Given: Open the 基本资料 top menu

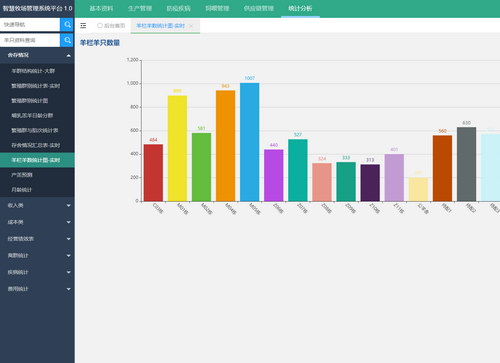Looking at the screenshot, I should pyautogui.click(x=101, y=9).
